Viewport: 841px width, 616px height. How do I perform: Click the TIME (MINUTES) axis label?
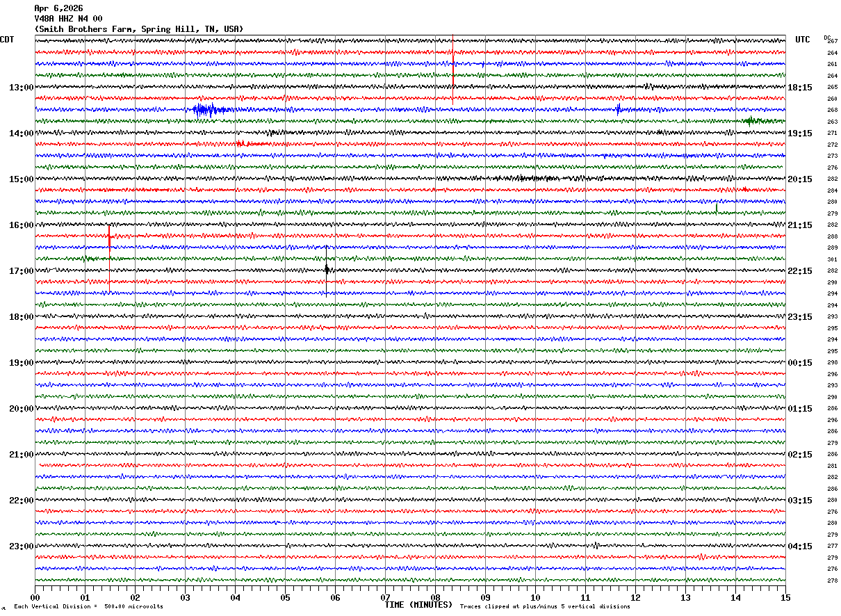[418, 605]
